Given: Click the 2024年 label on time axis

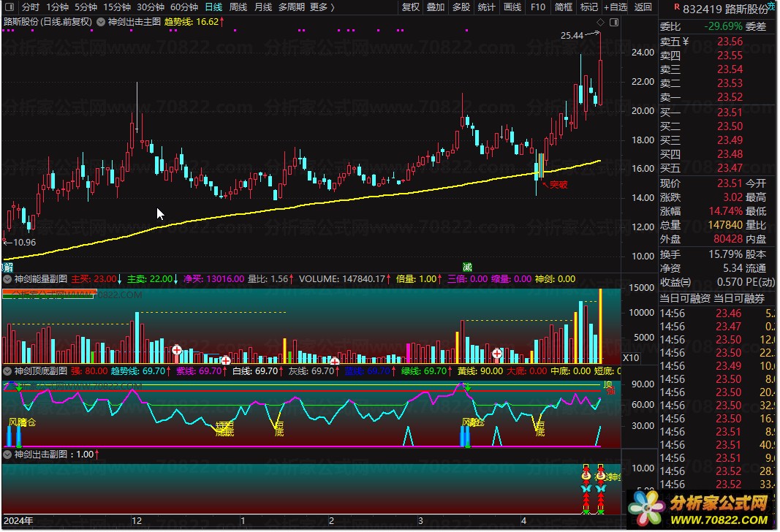Looking at the screenshot, I should click(18, 520).
